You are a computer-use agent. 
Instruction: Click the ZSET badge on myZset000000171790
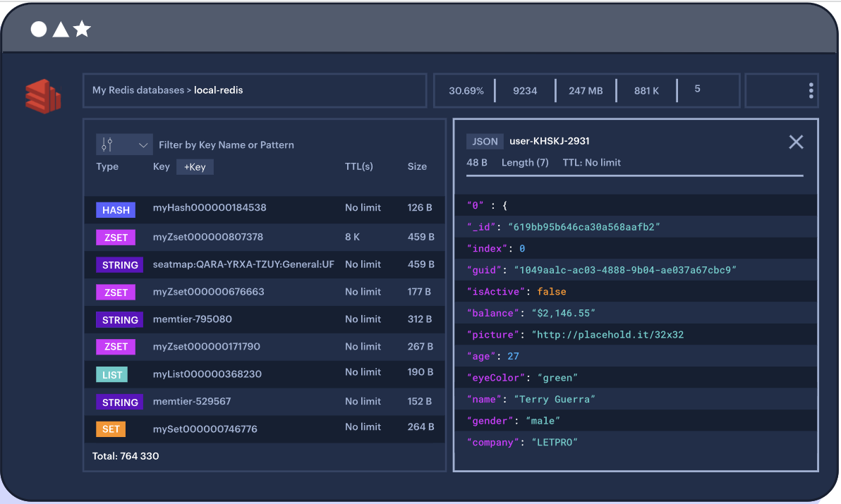115,347
